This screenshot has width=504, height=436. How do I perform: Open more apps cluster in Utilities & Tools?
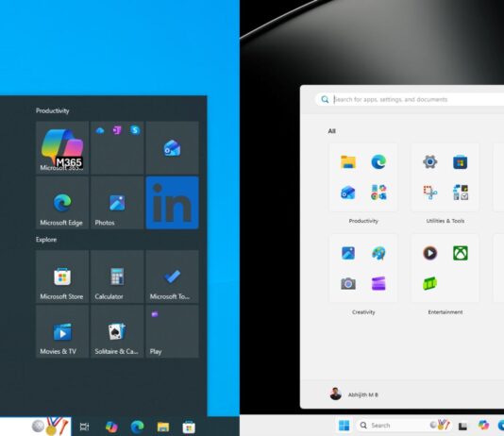point(461,193)
